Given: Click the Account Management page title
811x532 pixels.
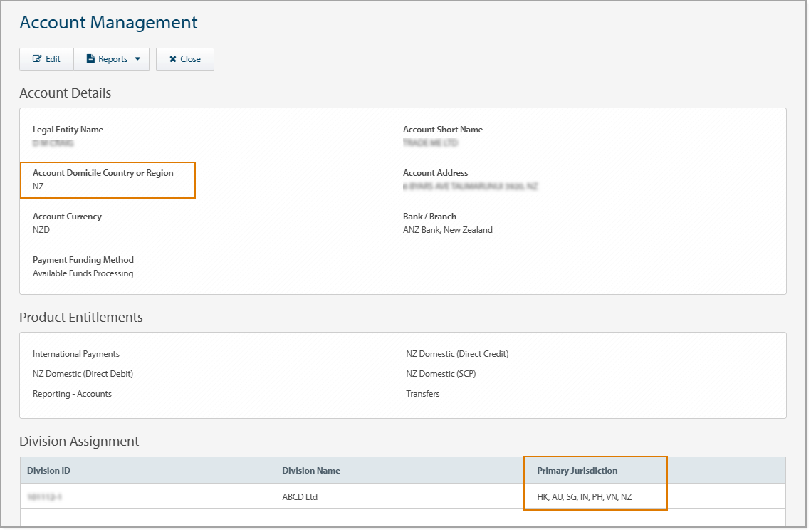Looking at the screenshot, I should tap(108, 23).
